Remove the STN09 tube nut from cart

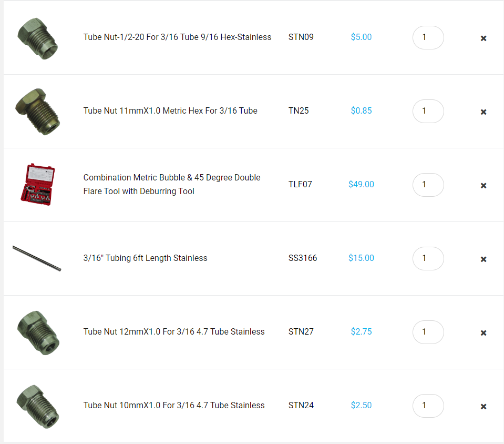pyautogui.click(x=484, y=38)
